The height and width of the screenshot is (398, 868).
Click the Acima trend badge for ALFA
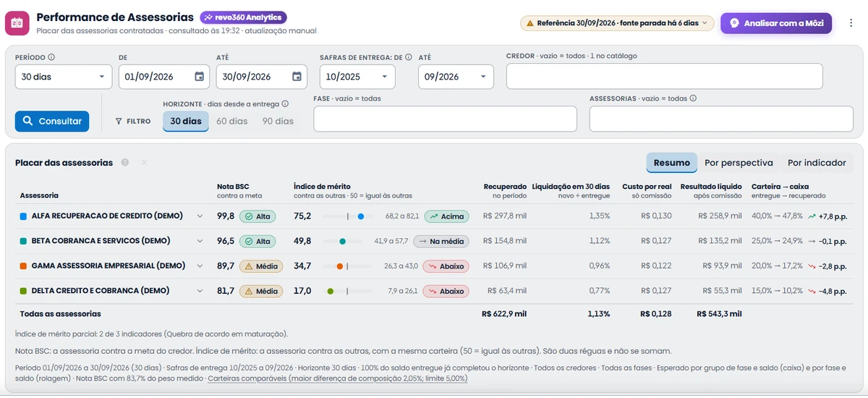(446, 216)
